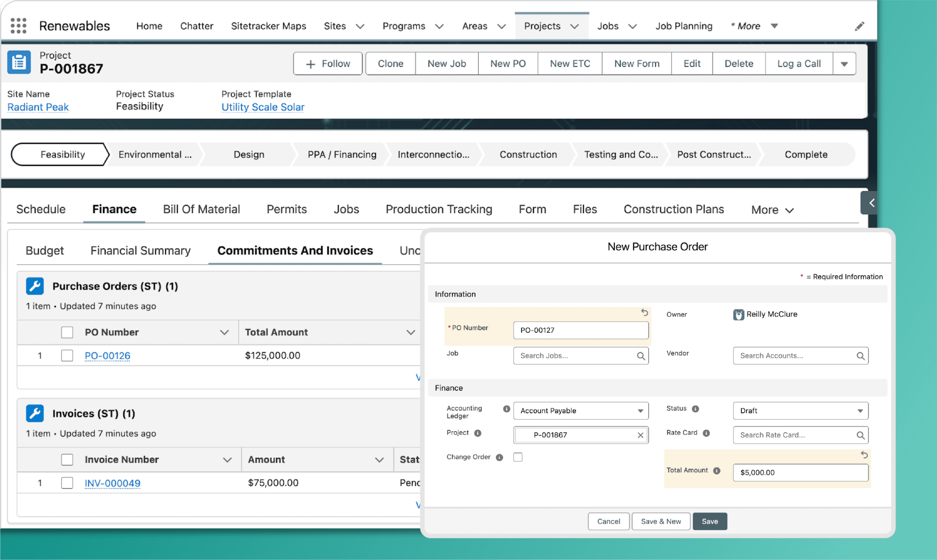The height and width of the screenshot is (560, 937).
Task: Click the Status info icon
Action: click(695, 409)
